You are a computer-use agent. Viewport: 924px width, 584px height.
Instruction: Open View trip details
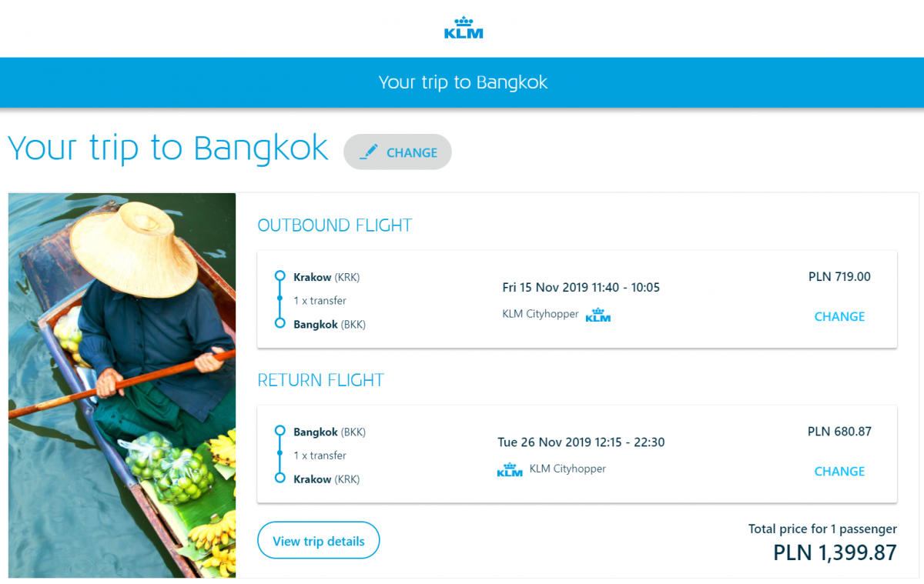tap(318, 541)
